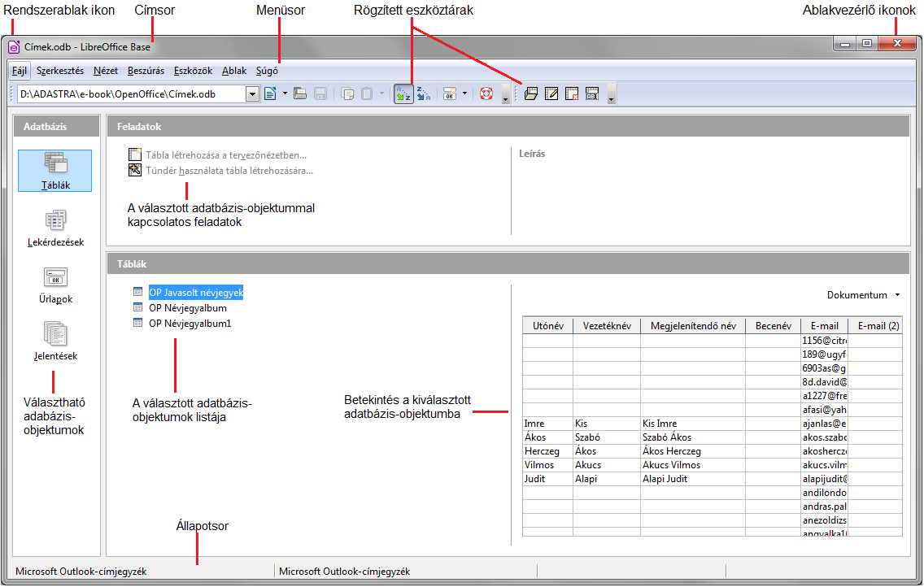Screen dimensions: 924x587
Task: Select OP Névjegyalbum table
Action: click(x=187, y=308)
